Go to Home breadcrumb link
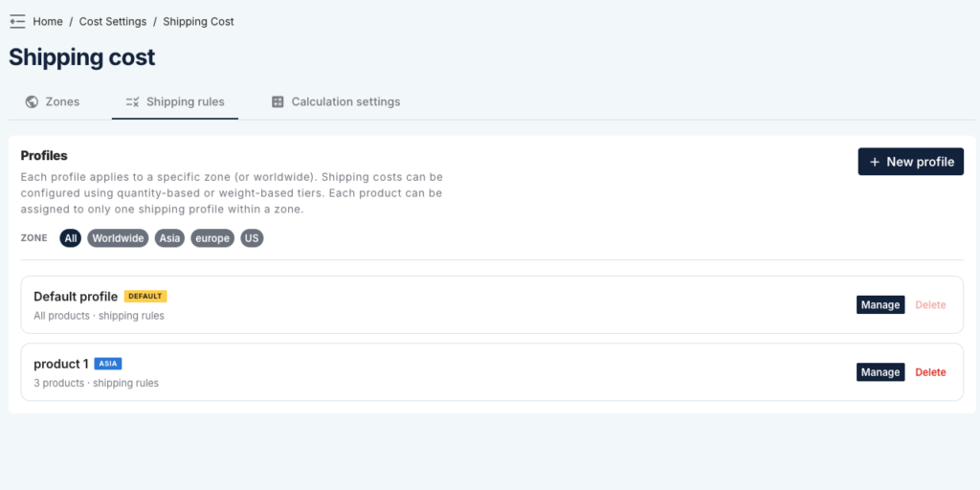980x490 pixels. click(x=48, y=21)
